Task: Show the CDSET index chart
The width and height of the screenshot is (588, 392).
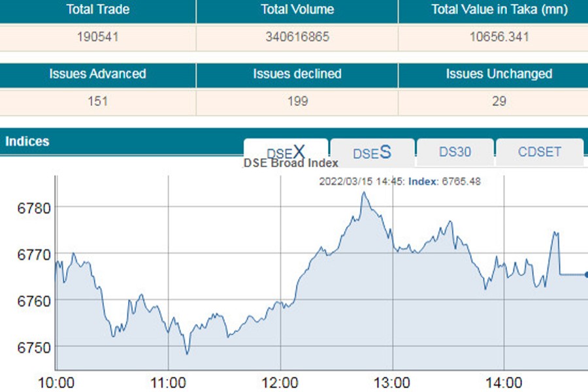Action: point(539,152)
